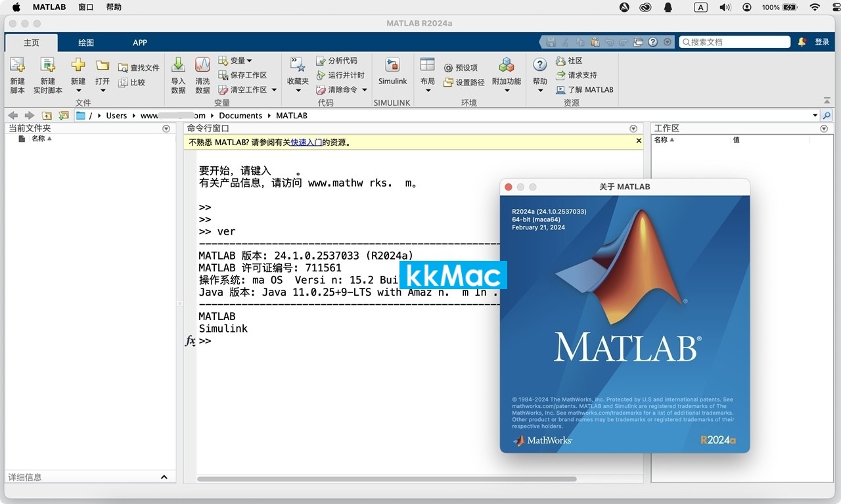Click Users in the address path
The image size is (841, 504).
[116, 116]
